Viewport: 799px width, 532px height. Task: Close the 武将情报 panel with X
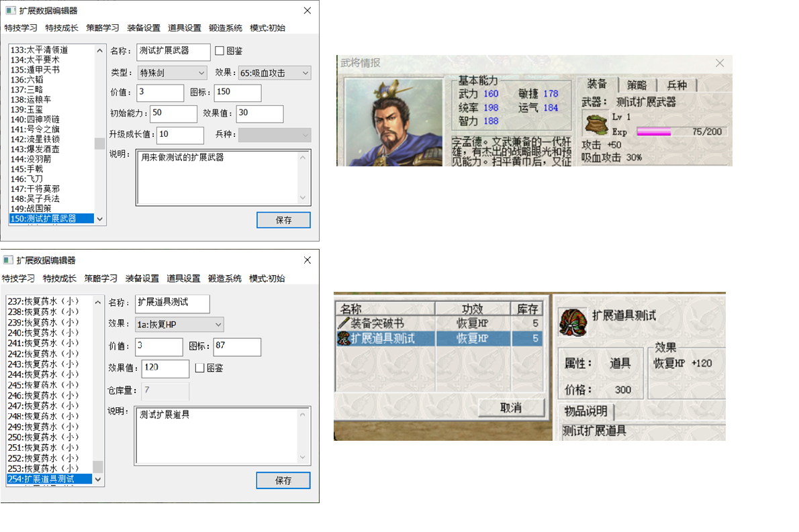[x=720, y=63]
